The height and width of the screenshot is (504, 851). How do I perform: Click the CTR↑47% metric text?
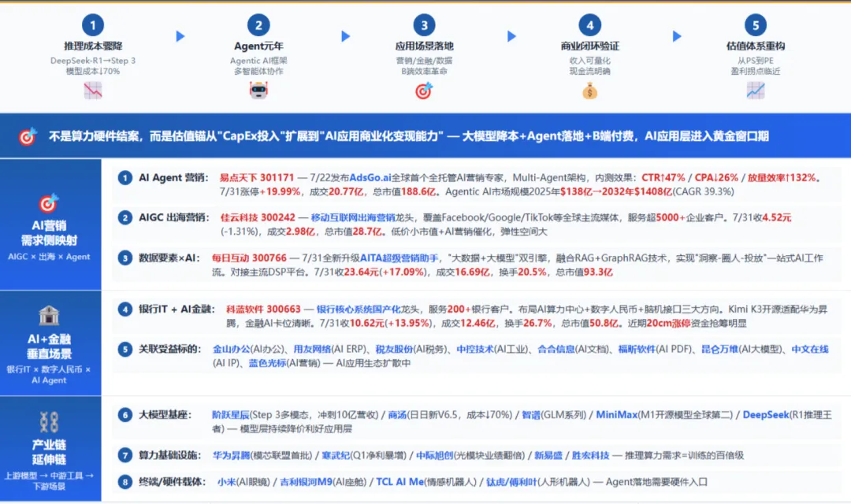(x=663, y=177)
